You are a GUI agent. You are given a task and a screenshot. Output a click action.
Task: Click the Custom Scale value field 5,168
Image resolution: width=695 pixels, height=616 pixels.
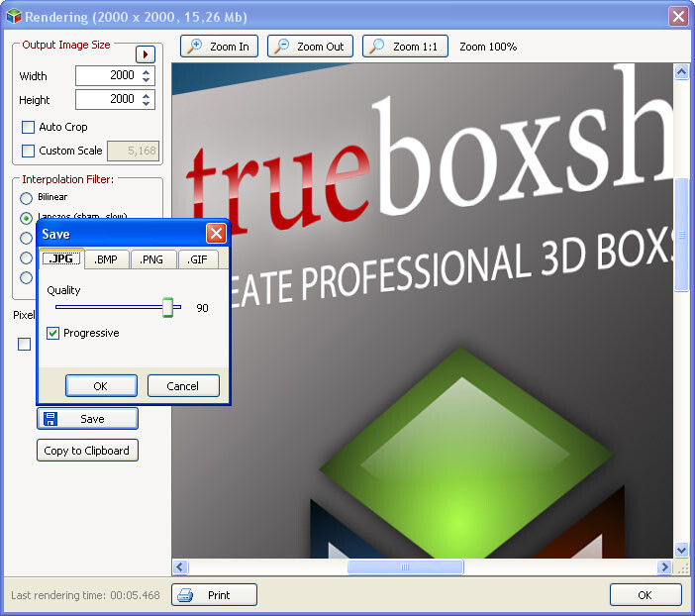tap(134, 151)
